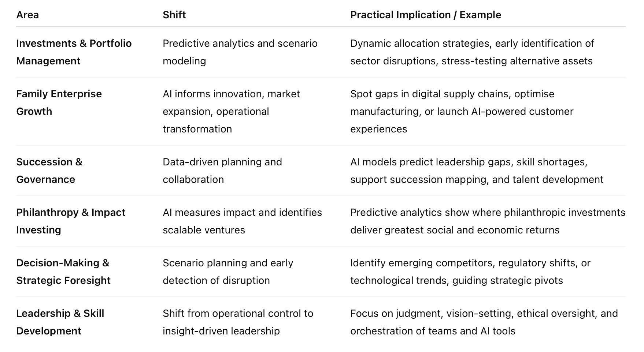Click the Family Enterprise Growth row label
The width and height of the screenshot is (644, 352).
point(59,102)
